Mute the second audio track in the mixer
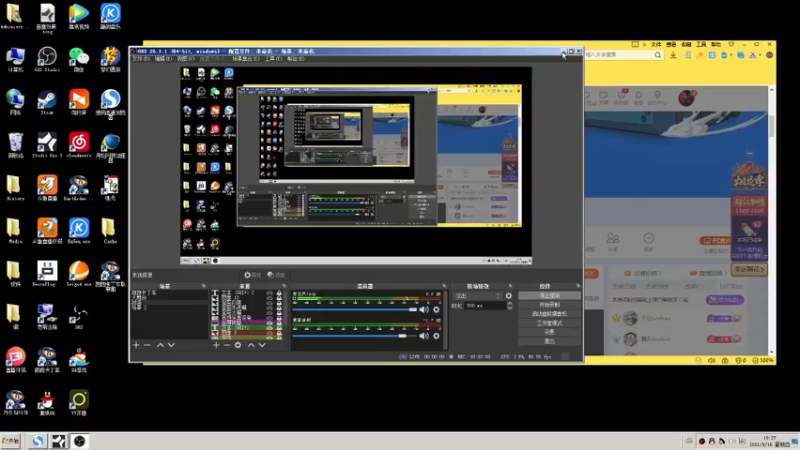 424,336
